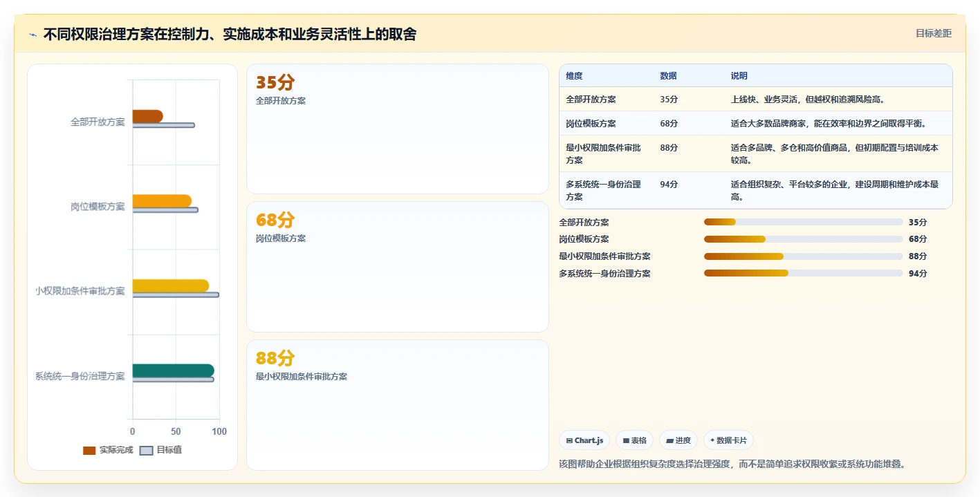Click the 94分 value beside the progress bar

918,274
